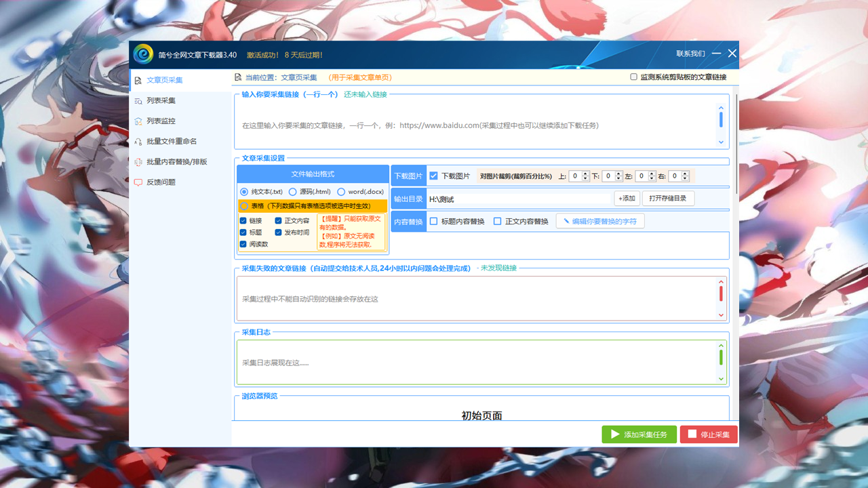Click the 未发现链接 status text
Image resolution: width=868 pixels, height=488 pixels.
[x=498, y=268]
